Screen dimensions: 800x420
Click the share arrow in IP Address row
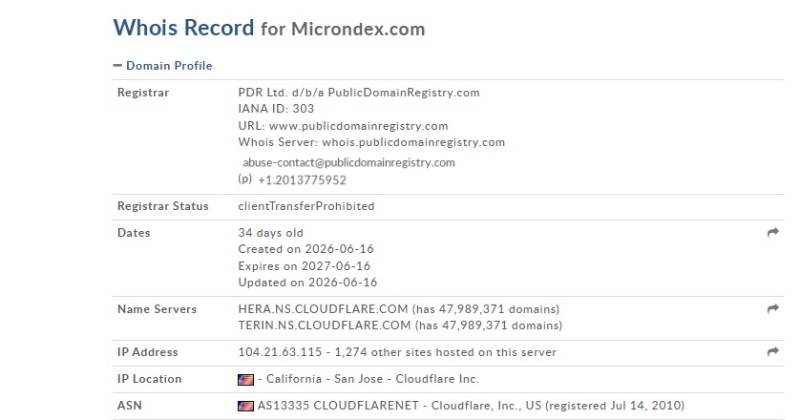pos(772,352)
